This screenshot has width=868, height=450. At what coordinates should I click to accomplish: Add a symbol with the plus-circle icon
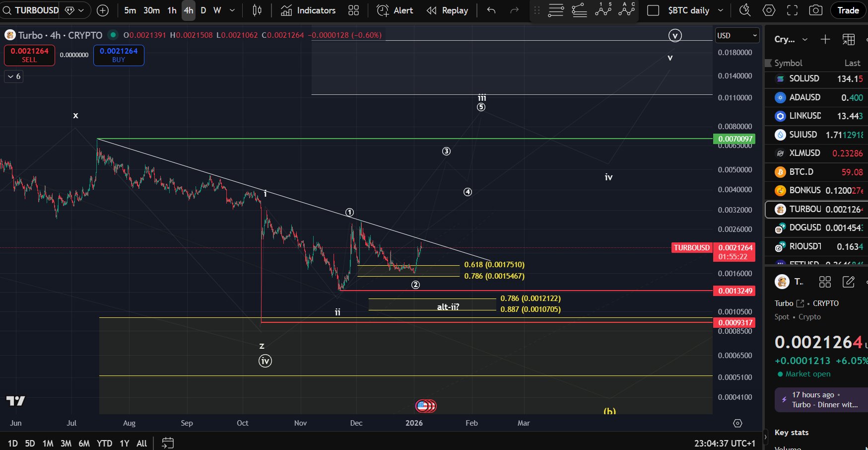(103, 10)
